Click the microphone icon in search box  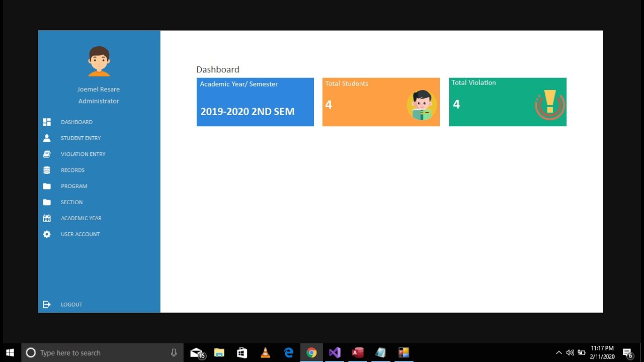(174, 352)
